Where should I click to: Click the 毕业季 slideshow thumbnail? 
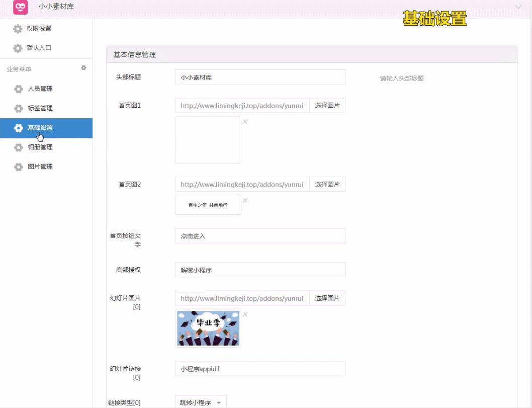pyautogui.click(x=208, y=328)
